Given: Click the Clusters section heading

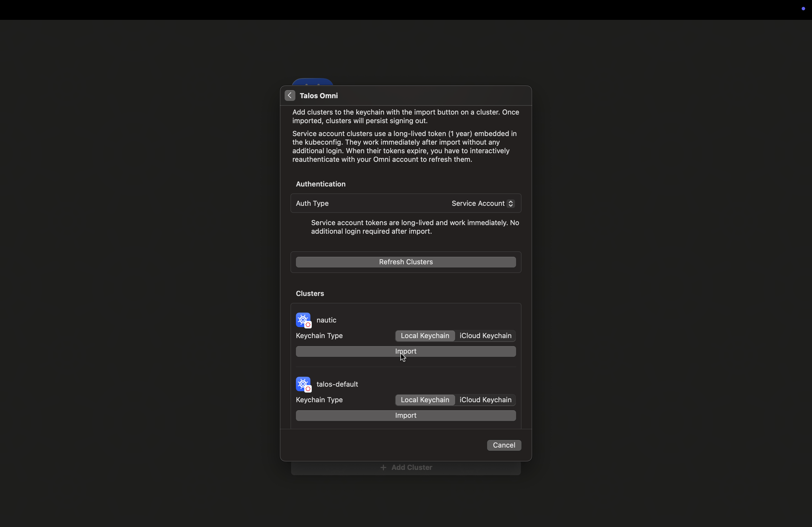Looking at the screenshot, I should [x=310, y=294].
